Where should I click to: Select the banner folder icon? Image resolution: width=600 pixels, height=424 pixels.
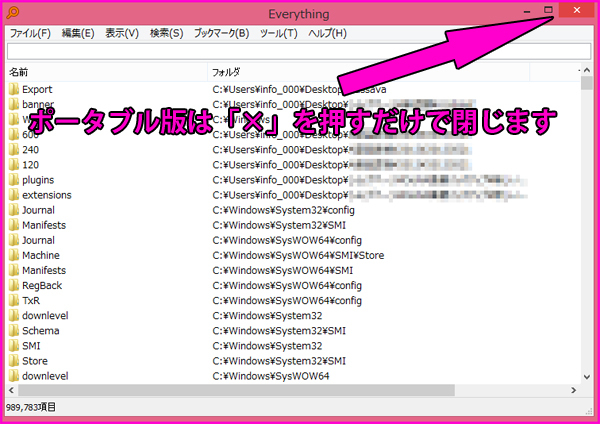pyautogui.click(x=14, y=104)
